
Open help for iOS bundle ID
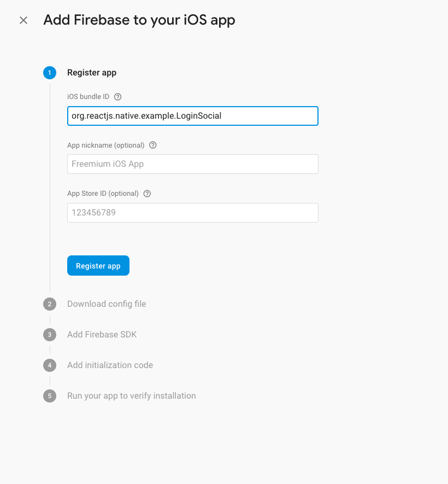(118, 97)
